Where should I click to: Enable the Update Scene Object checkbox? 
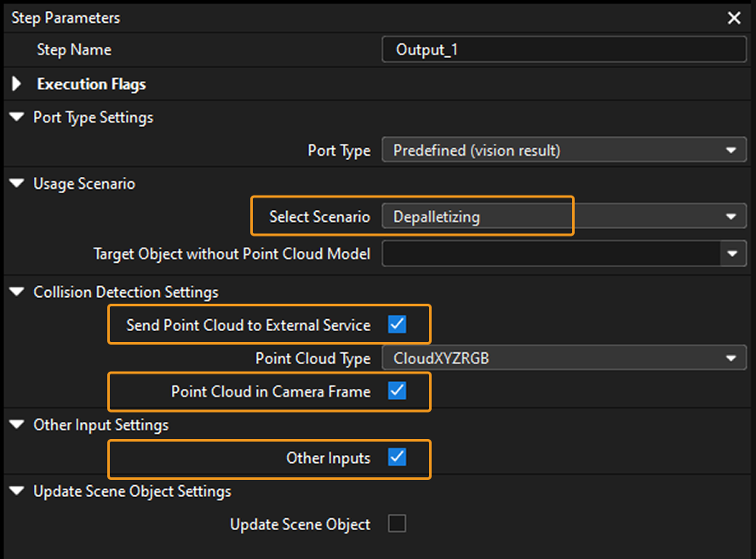(397, 524)
